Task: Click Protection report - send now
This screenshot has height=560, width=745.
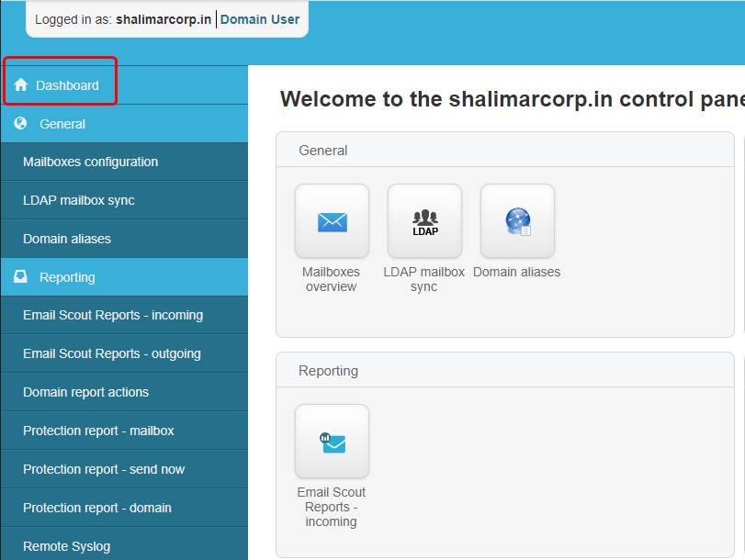Action: [x=104, y=470]
